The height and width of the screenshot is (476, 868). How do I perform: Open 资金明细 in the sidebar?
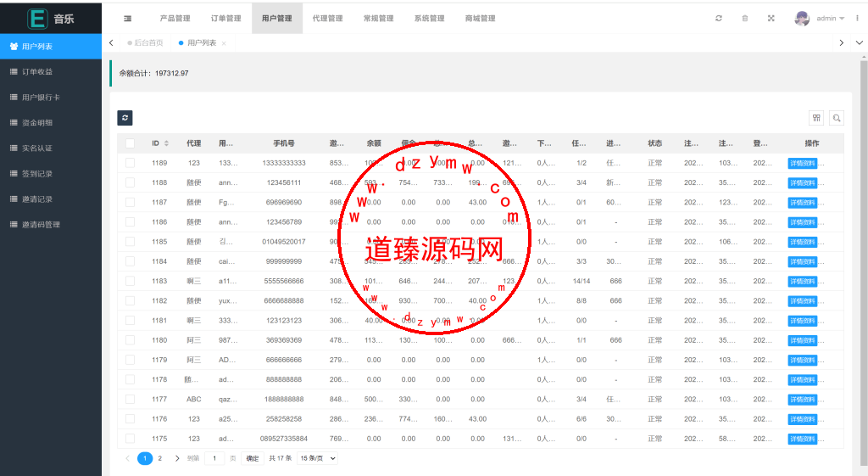[x=51, y=122]
